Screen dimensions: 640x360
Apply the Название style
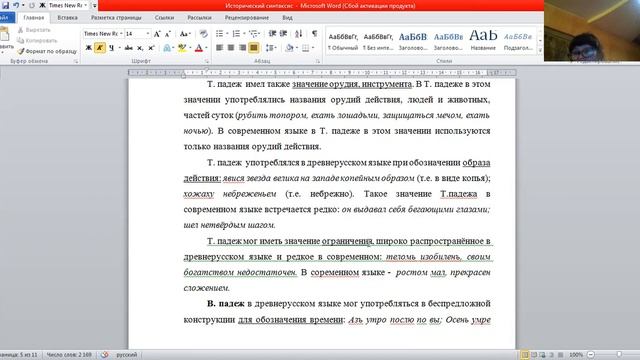point(483,41)
